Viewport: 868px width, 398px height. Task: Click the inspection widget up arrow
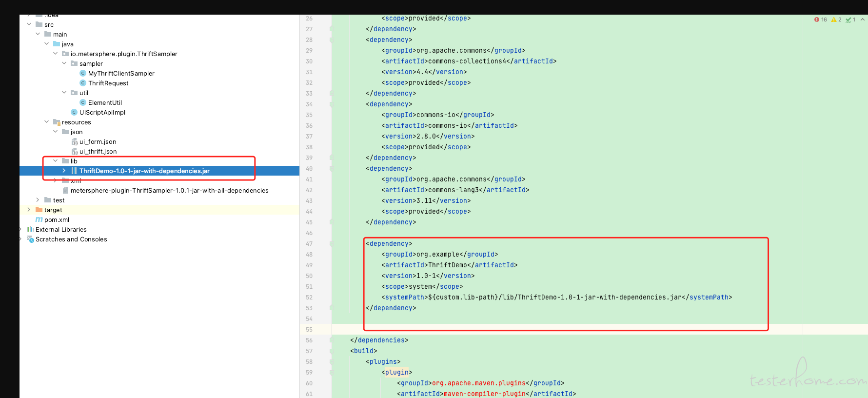point(863,20)
